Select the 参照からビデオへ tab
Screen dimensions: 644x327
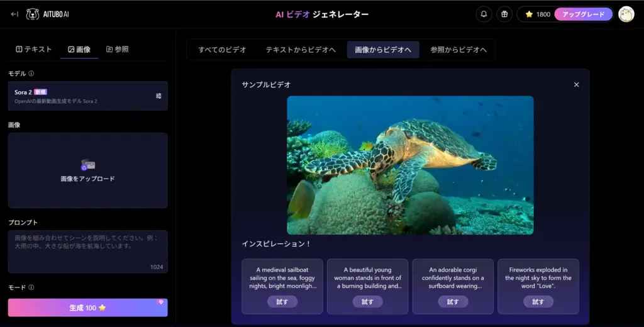coord(458,50)
